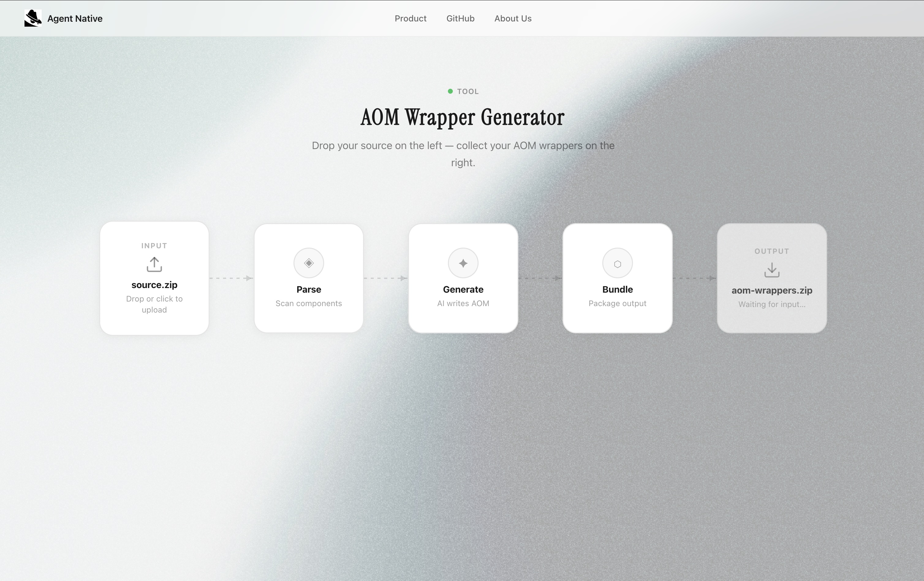Click the Parse step diamond icon
Screen dimensions: 924x581
(309, 263)
